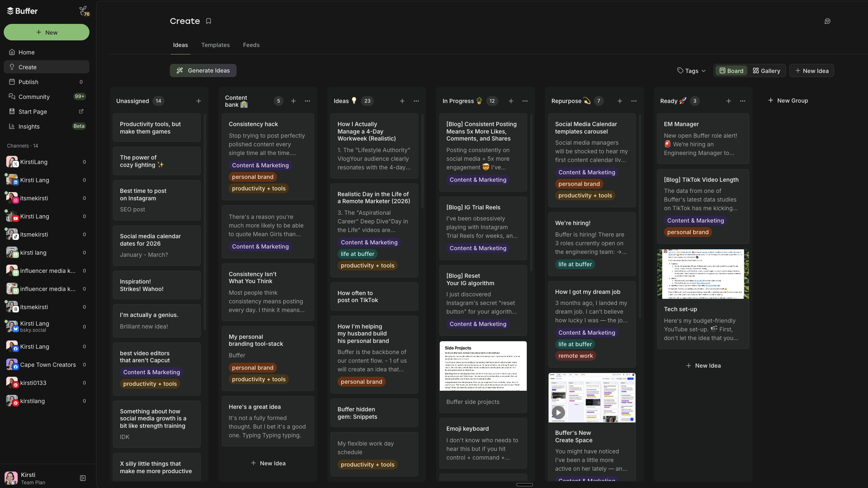Select the Kirsti Lang Bluesky channel avatar
The image size is (868, 488).
pyautogui.click(x=12, y=326)
